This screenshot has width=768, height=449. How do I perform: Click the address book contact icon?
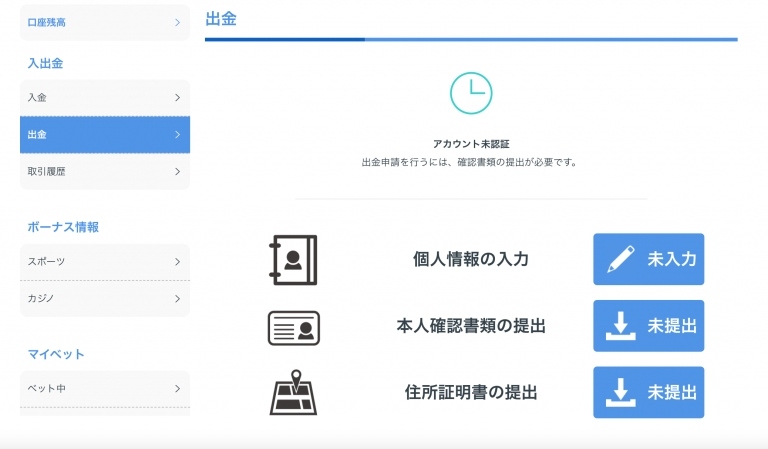pos(293,260)
